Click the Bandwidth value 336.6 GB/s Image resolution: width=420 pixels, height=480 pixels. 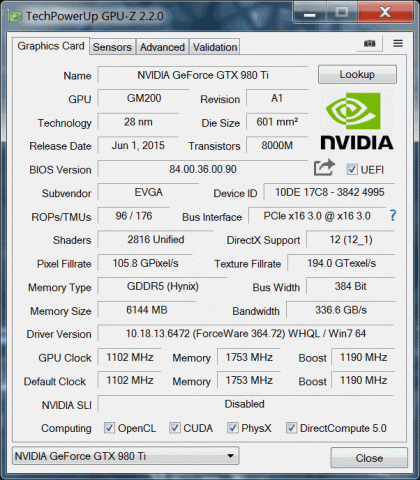pos(341,310)
